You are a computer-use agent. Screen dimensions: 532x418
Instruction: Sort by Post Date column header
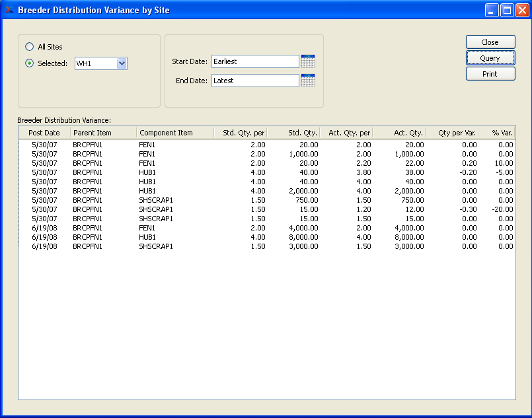click(44, 133)
